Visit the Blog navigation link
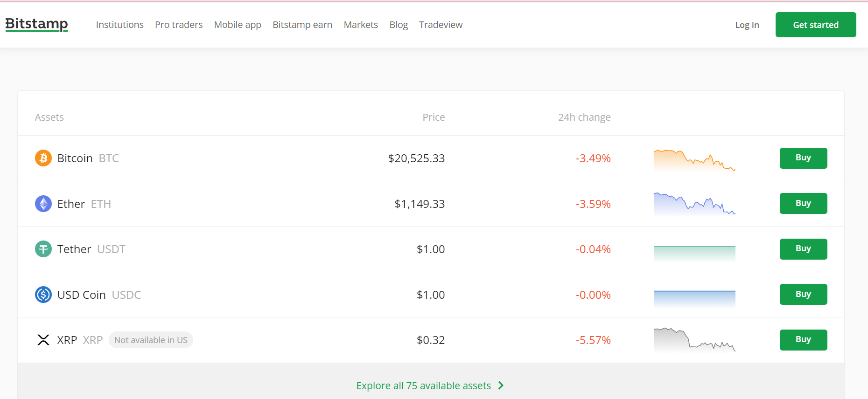 (399, 25)
